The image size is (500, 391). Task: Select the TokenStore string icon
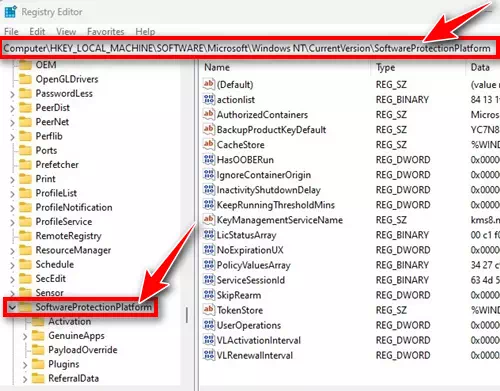click(209, 309)
